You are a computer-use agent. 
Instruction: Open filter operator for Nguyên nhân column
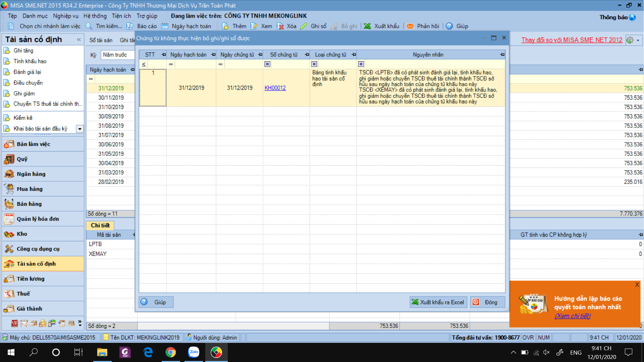(x=361, y=64)
